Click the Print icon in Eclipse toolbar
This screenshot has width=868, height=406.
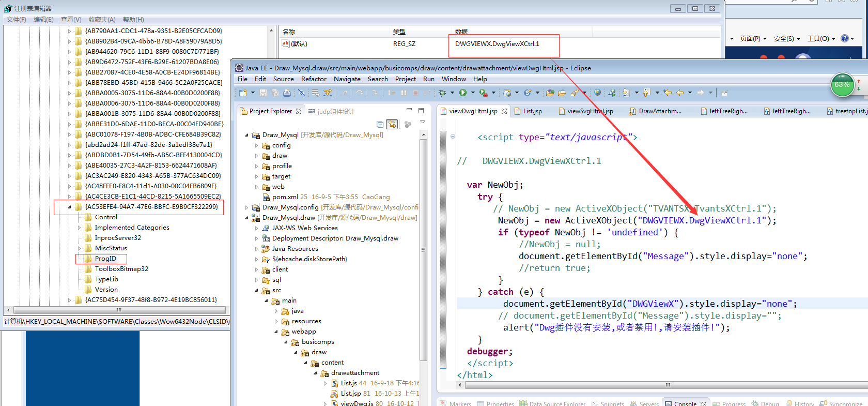pyautogui.click(x=287, y=93)
